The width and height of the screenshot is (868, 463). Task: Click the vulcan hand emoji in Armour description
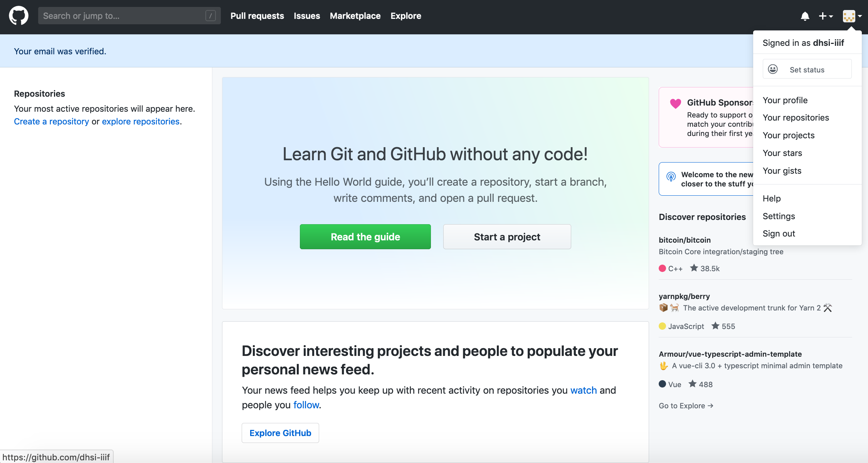[664, 366]
